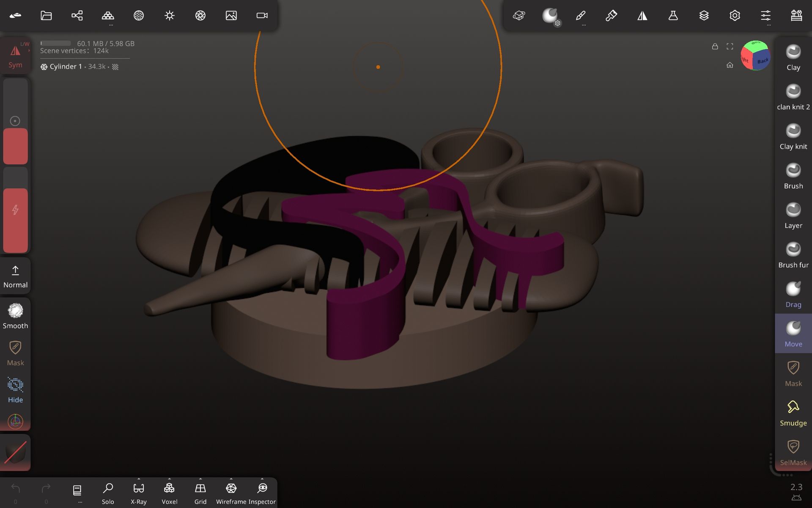Open the Camera settings menu
Screen dimensions: 812x508
pos(262,16)
